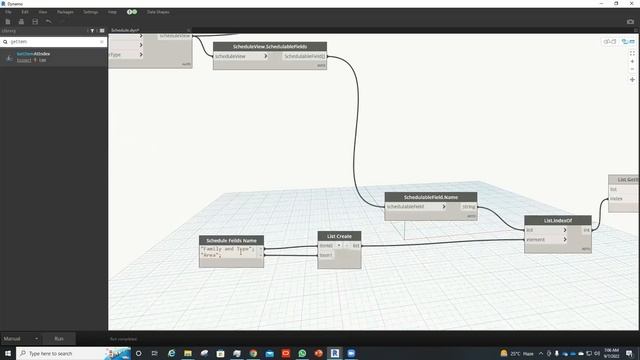Screen dimensions: 640x360
Task: Click the int output port of List.IndexOf
Action: point(586,230)
